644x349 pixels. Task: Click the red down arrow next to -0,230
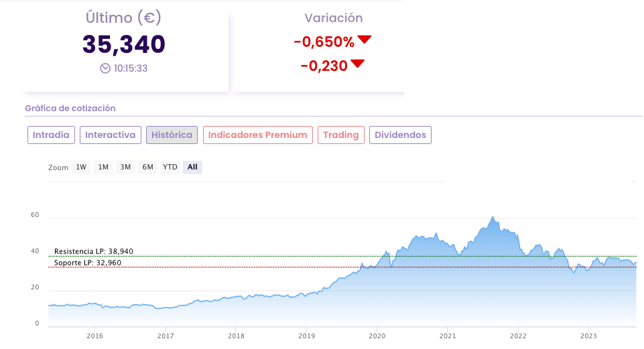357,64
